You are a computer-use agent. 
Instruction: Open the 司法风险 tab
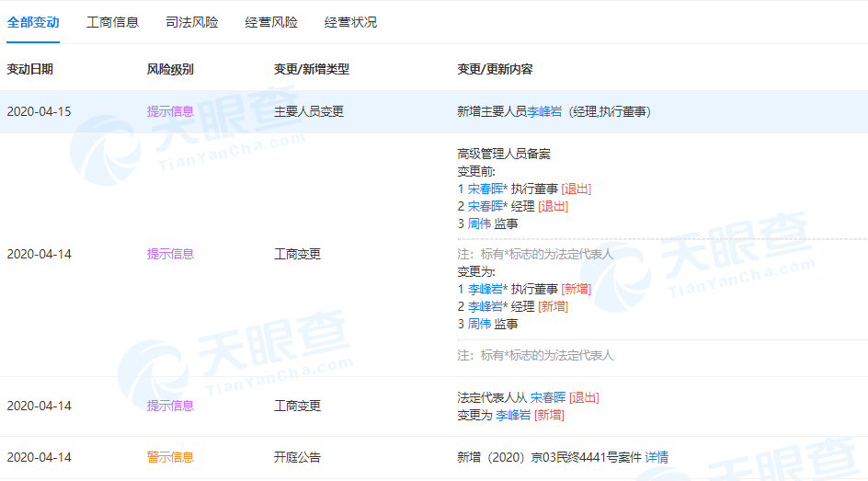point(192,22)
